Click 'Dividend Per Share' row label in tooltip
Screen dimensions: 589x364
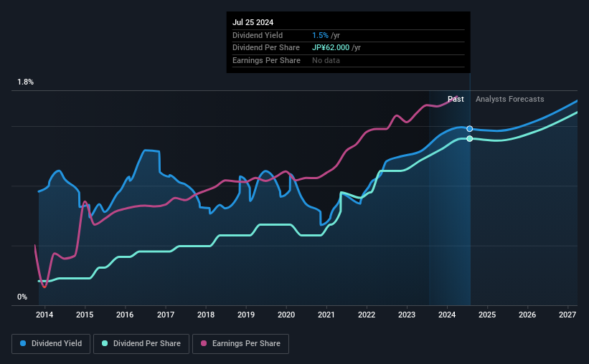pos(266,48)
